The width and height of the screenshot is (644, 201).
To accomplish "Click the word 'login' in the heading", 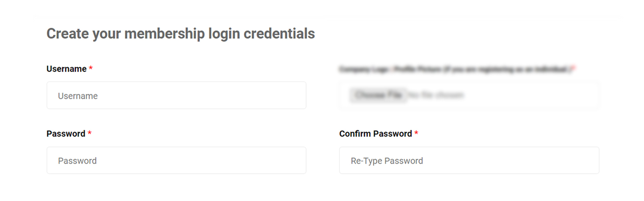I will (224, 34).
